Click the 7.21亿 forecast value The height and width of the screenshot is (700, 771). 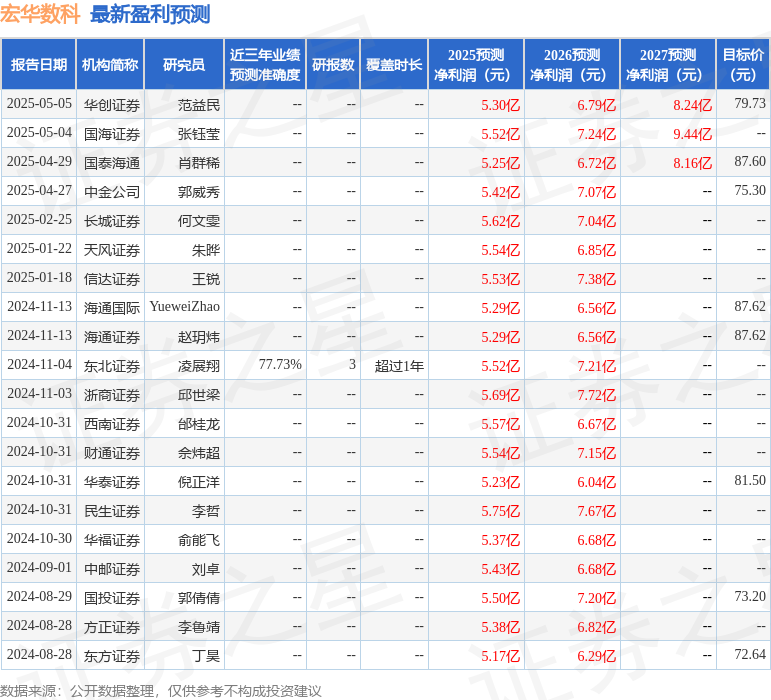coord(596,366)
